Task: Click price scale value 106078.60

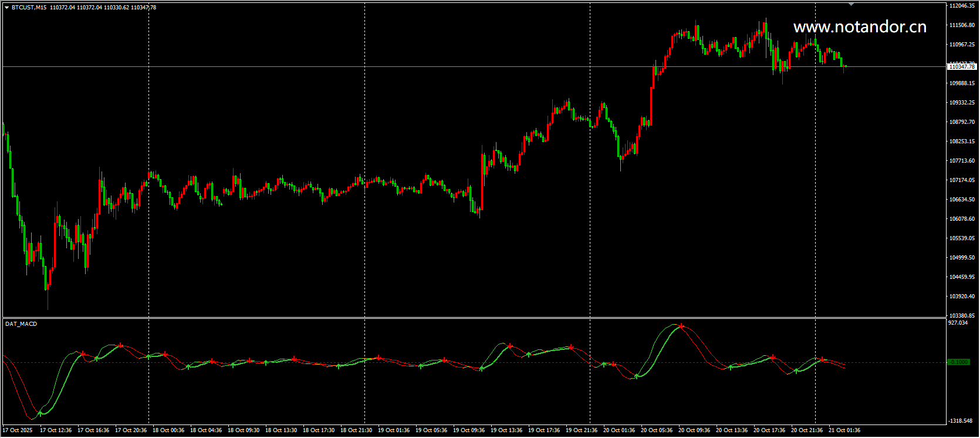Action: pos(962,219)
